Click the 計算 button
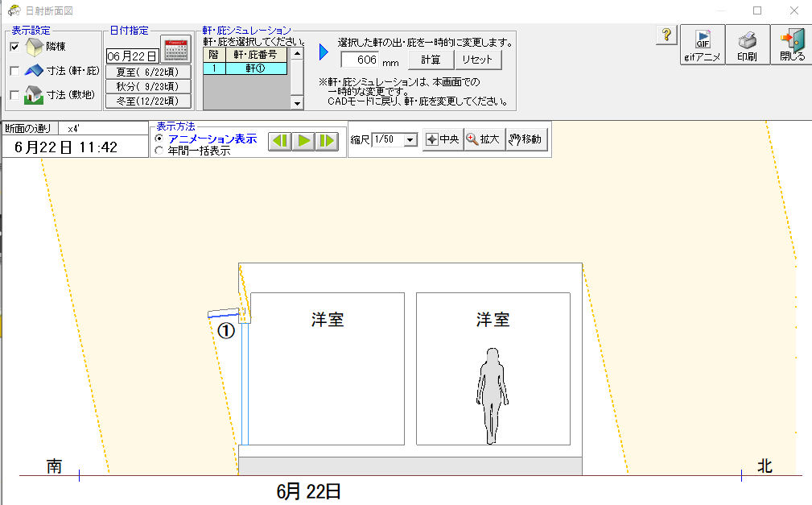Screen dimensions: 812x505 tap(431, 60)
